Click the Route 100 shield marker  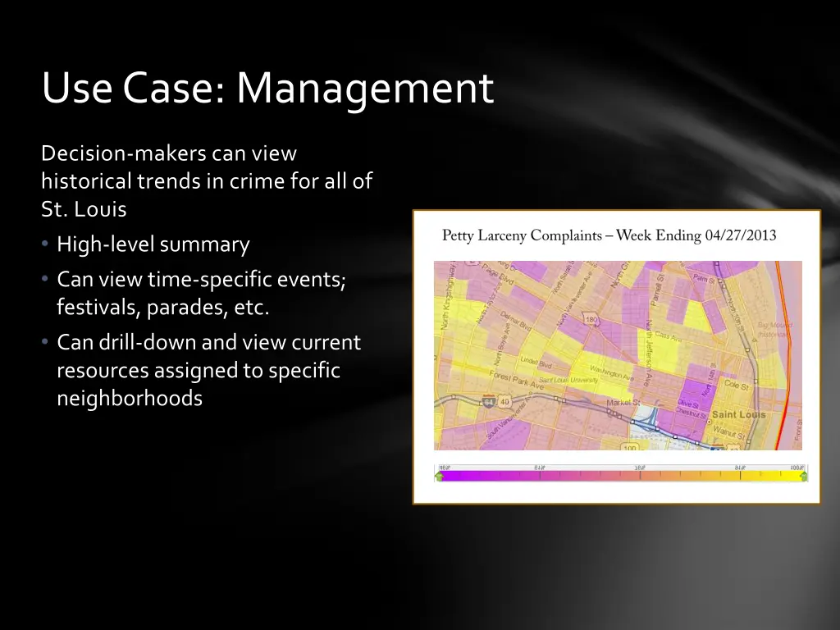coord(630,448)
